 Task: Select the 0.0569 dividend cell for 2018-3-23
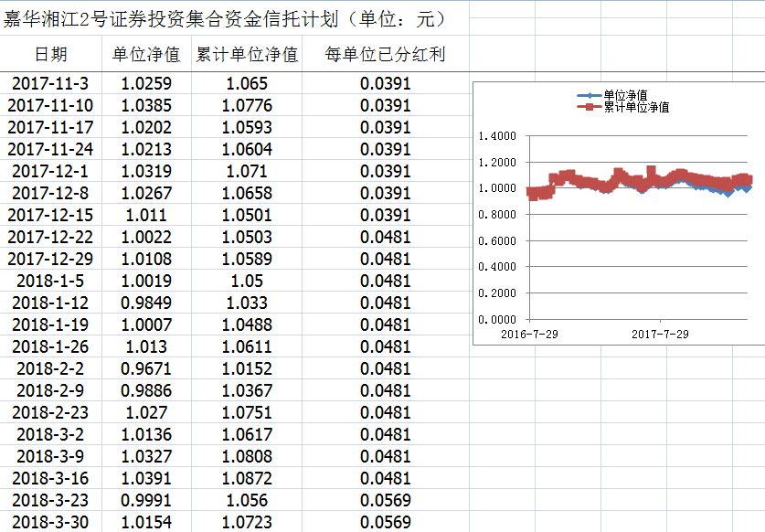coord(385,500)
